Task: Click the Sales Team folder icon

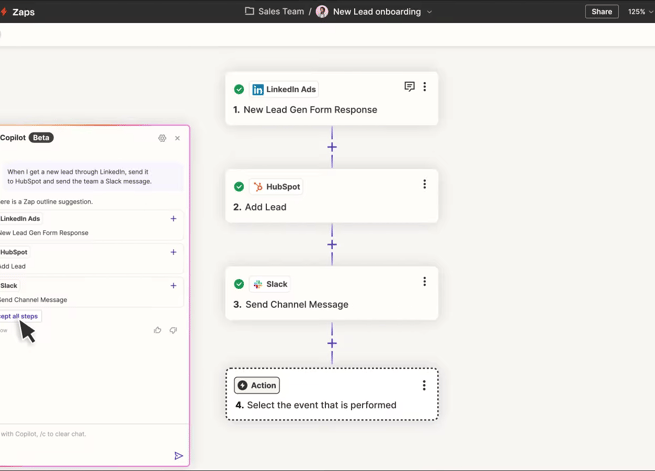Action: click(249, 11)
